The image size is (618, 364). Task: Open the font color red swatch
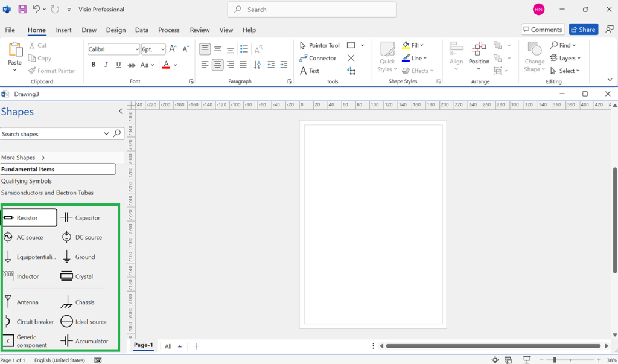click(x=166, y=65)
